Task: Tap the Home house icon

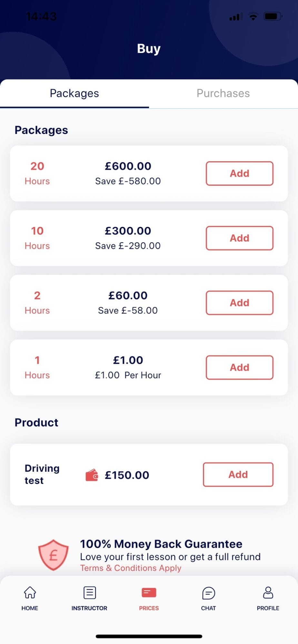Action: [x=30, y=592]
